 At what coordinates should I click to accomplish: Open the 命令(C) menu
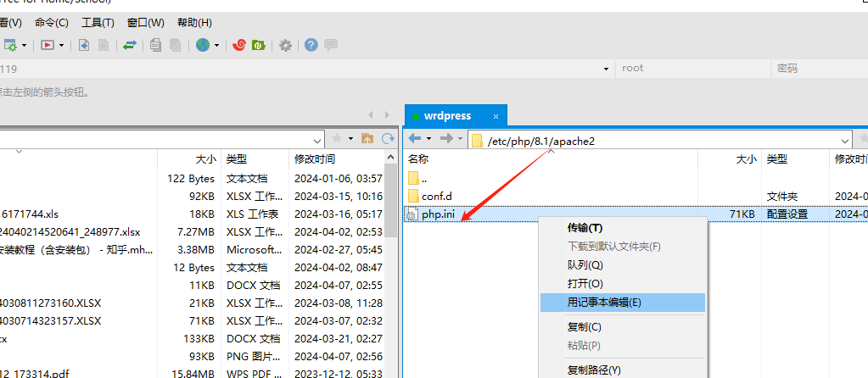(x=52, y=23)
